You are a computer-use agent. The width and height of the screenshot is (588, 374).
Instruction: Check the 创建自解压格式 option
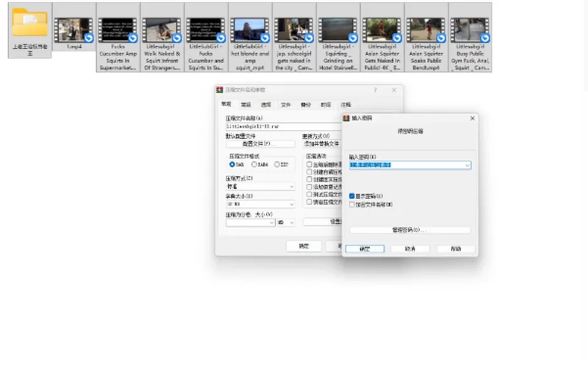pos(309,172)
